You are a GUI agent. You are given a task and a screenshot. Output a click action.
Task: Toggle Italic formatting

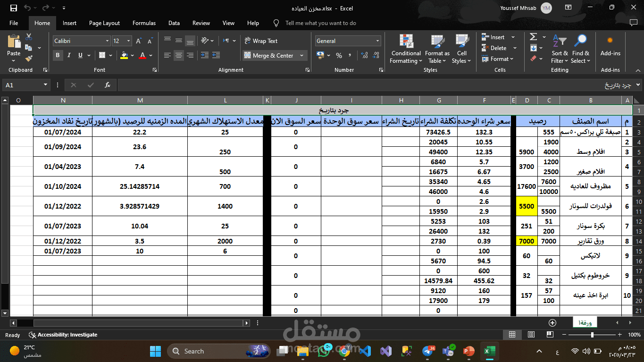(x=69, y=55)
